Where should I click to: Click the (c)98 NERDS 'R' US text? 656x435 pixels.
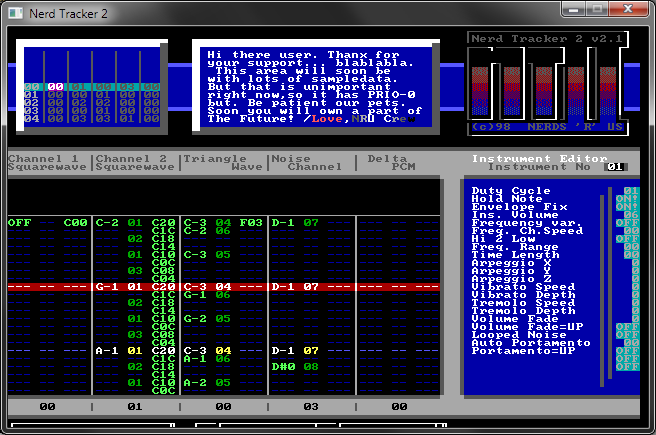tap(547, 127)
